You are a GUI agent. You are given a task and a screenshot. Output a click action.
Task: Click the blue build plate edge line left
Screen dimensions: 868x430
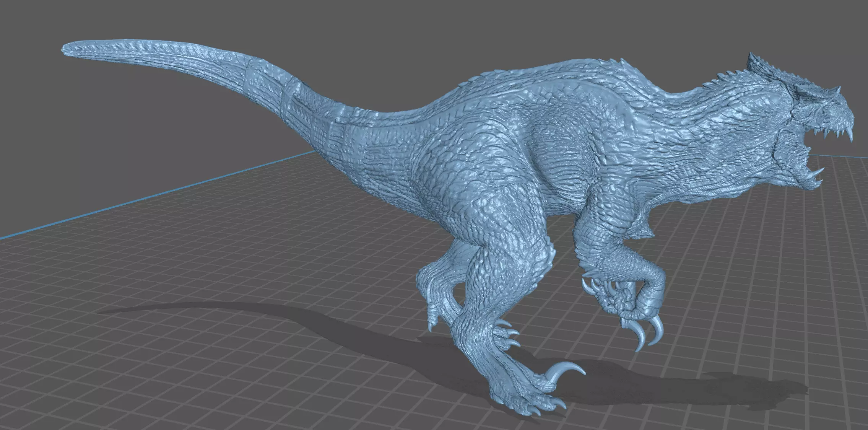pyautogui.click(x=153, y=195)
